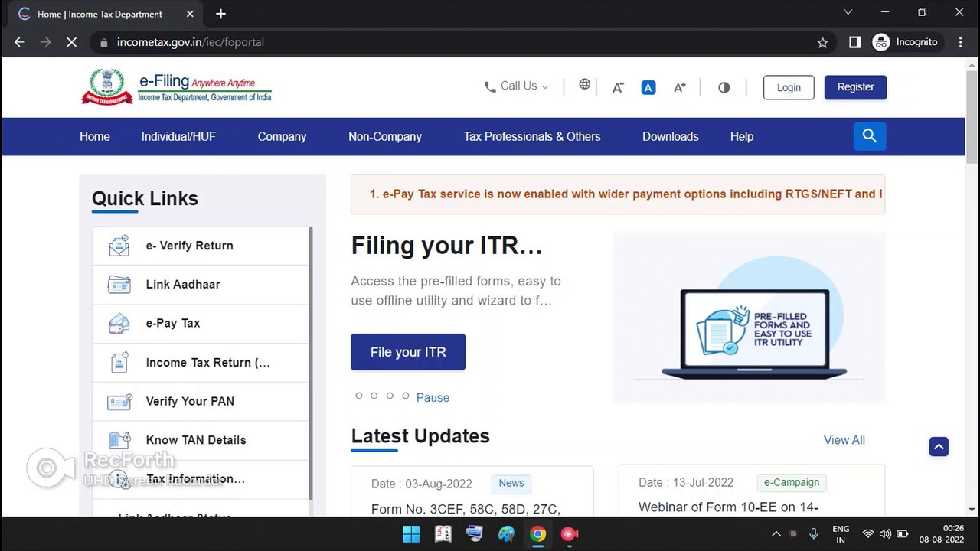Screen dimensions: 980x551
Task: Bookmark this page with the star icon
Action: 822,42
